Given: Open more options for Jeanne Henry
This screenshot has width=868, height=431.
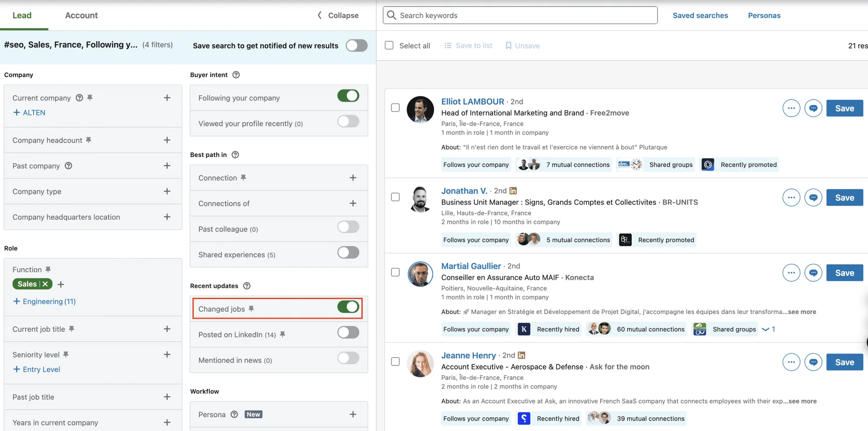Looking at the screenshot, I should pyautogui.click(x=791, y=362).
